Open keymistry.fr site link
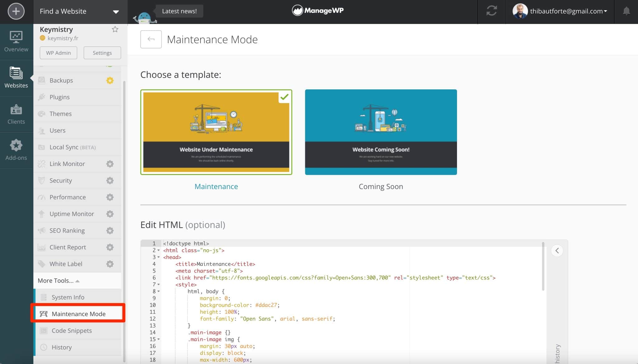 (x=63, y=38)
